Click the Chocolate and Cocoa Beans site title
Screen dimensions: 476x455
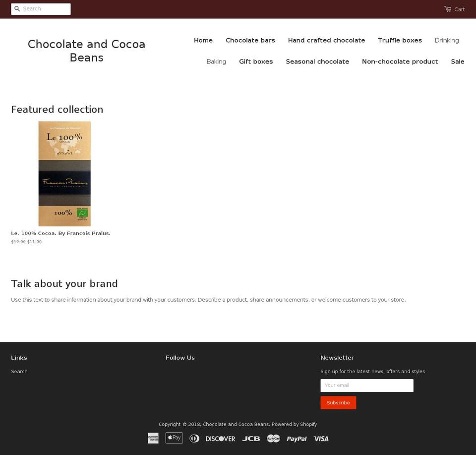tap(86, 51)
